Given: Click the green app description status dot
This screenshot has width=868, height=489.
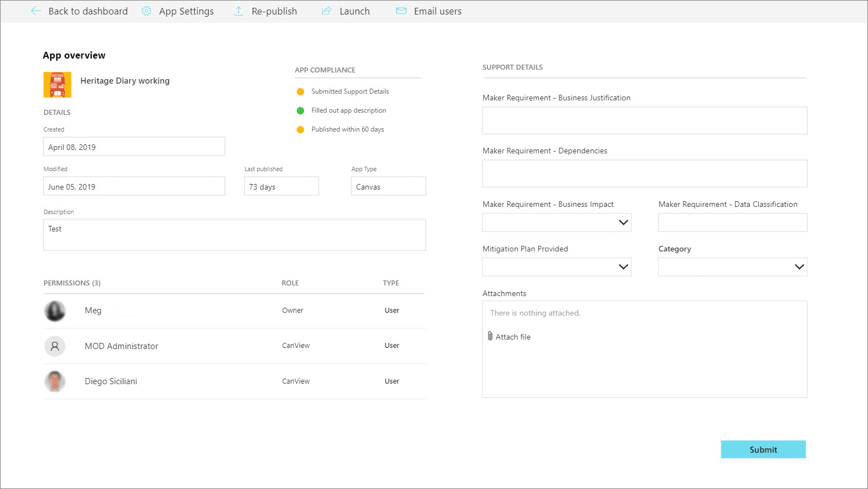Looking at the screenshot, I should click(300, 110).
